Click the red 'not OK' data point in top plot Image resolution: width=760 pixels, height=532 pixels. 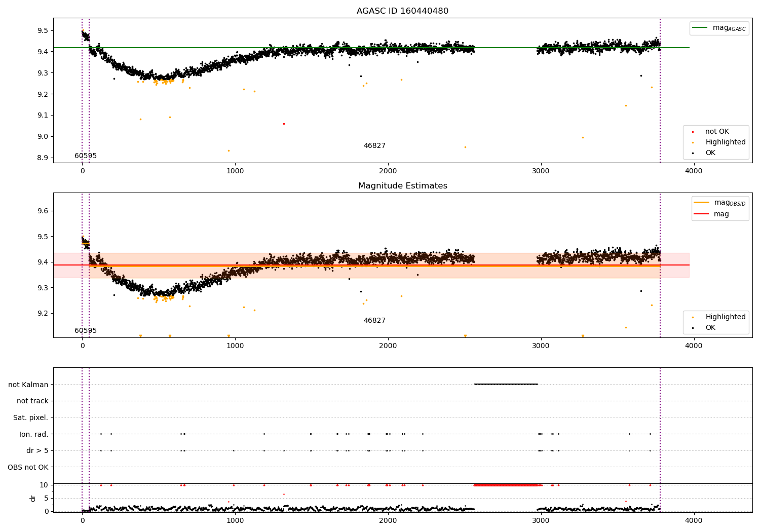(284, 124)
